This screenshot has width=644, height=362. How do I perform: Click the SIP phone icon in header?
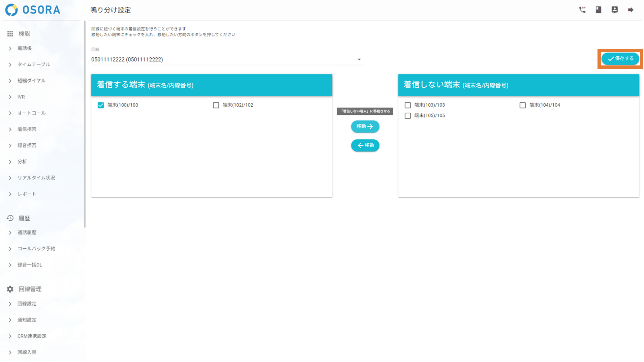tap(582, 10)
